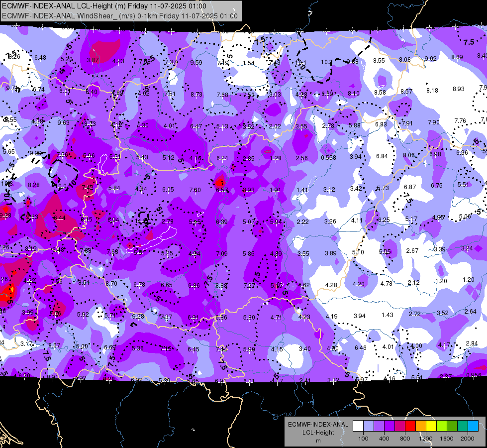Click the wind shear value 9.59
The image size is (487, 448).
[x=196, y=63]
